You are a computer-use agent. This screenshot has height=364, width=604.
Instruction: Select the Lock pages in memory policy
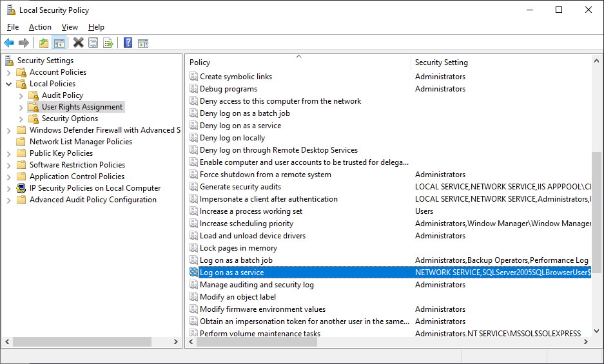click(x=238, y=248)
